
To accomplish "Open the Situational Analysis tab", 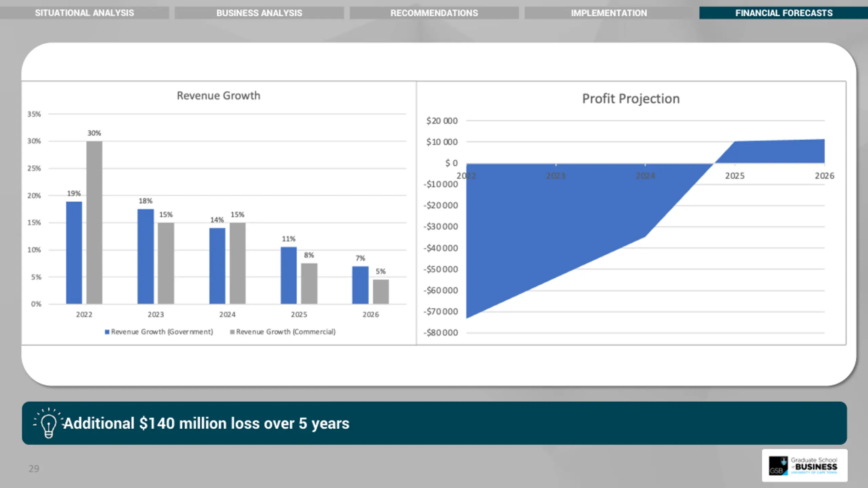I will pos(84,13).
